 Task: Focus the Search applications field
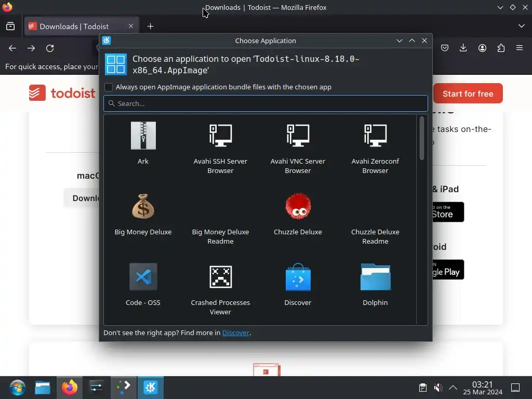pyautogui.click(x=265, y=103)
